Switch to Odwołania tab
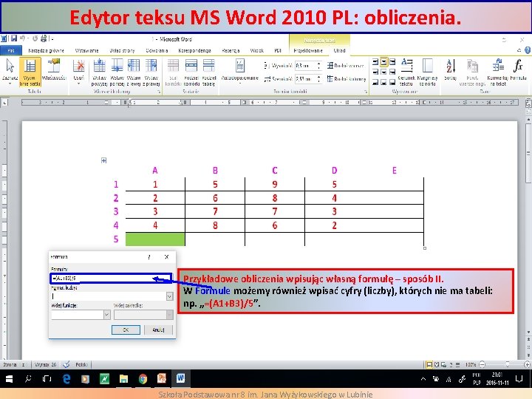532x399 pixels. pyautogui.click(x=157, y=50)
